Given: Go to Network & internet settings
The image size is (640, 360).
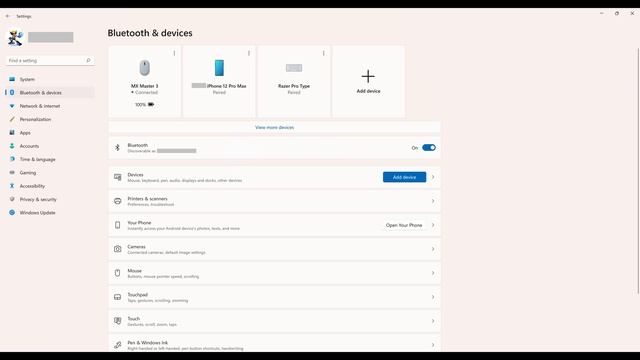Looking at the screenshot, I should coord(50,106).
